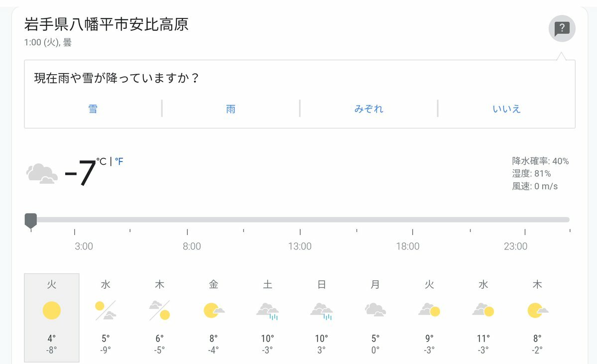The height and width of the screenshot is (364, 597).
Task: Jump to 13:00 on the hourly timeline
Action: click(x=300, y=246)
